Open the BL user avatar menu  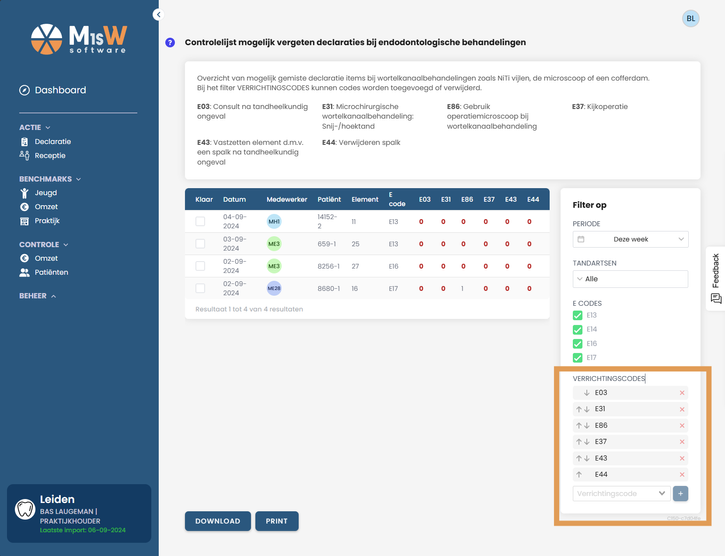tap(690, 19)
